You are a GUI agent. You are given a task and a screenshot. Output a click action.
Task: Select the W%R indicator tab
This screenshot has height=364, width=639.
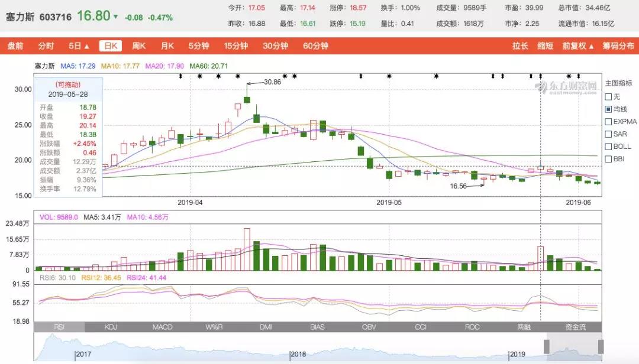[x=214, y=327]
